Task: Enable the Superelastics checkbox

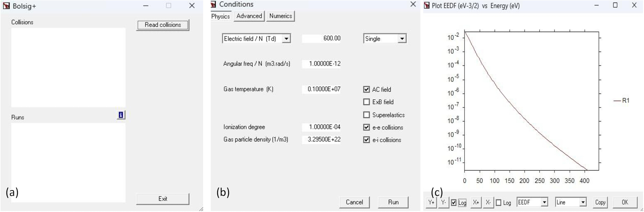Action: [366, 115]
